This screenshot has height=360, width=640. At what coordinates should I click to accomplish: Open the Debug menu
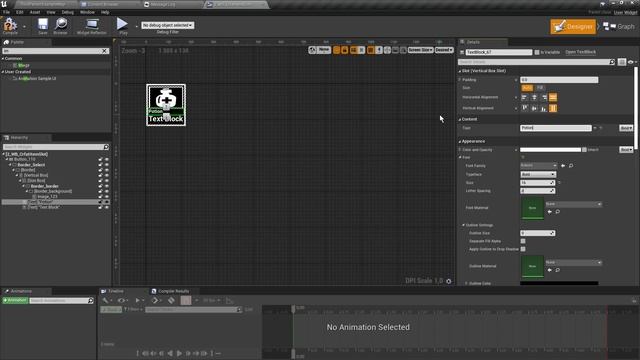click(x=68, y=12)
